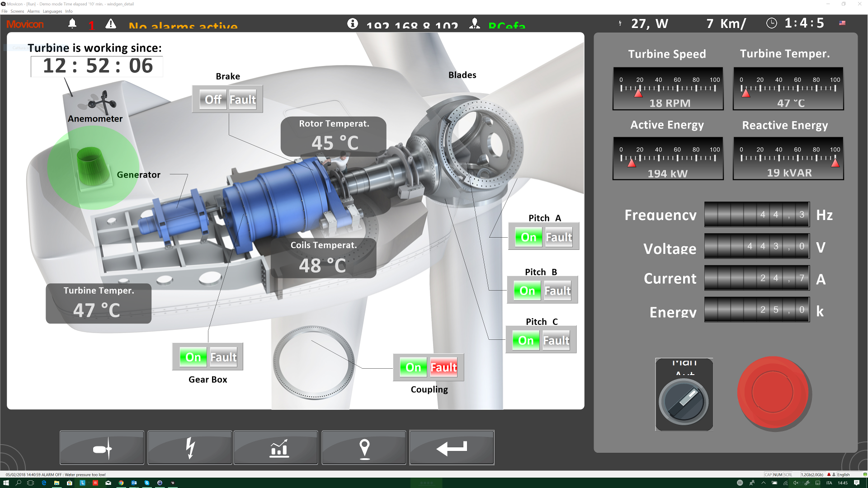Select the US flag language icon
This screenshot has height=488, width=868.
tap(842, 23)
